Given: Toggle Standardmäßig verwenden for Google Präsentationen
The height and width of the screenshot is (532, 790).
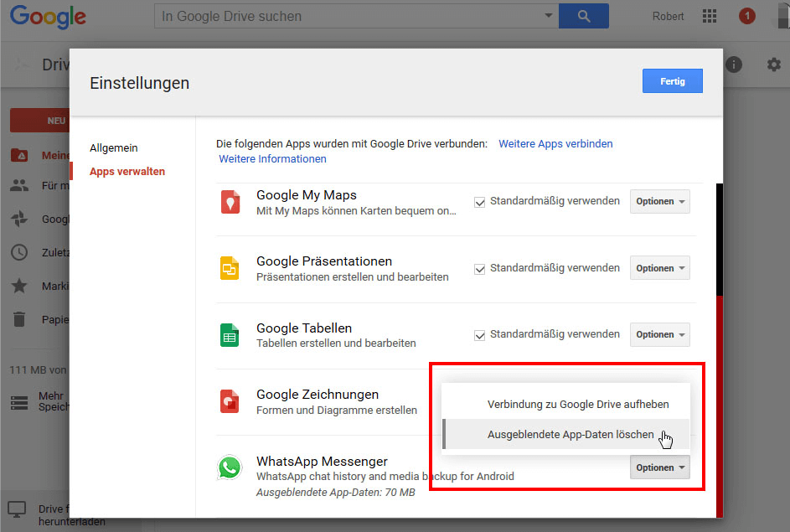Looking at the screenshot, I should click(480, 269).
